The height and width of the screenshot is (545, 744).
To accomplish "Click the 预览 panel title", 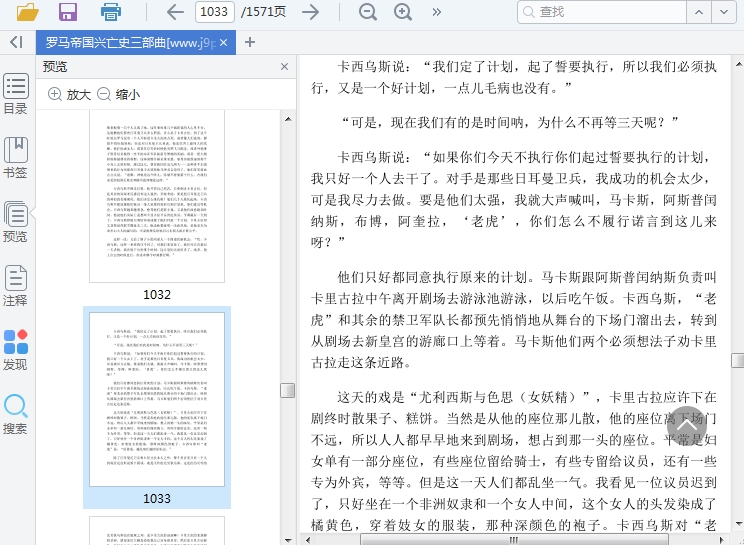I will click(55, 66).
